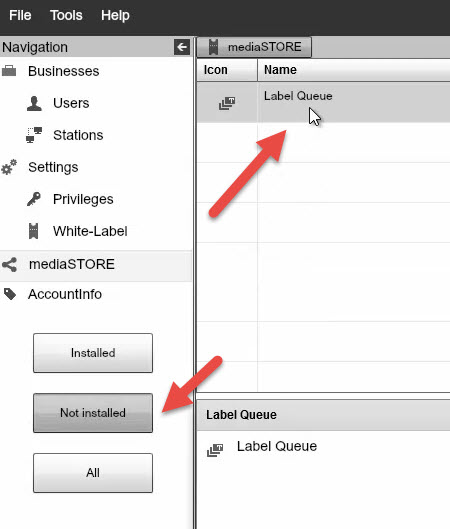Click Label Queue icon in table row

pos(227,103)
